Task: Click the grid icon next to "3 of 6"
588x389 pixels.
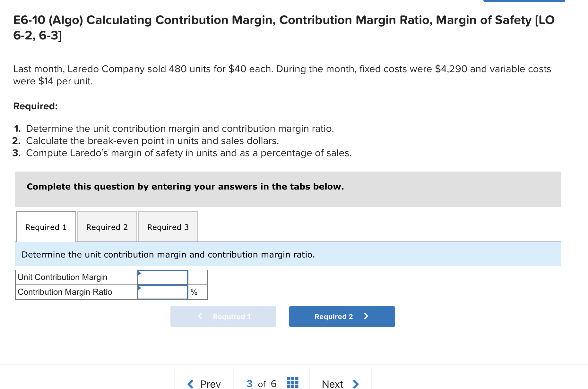Action: [292, 383]
